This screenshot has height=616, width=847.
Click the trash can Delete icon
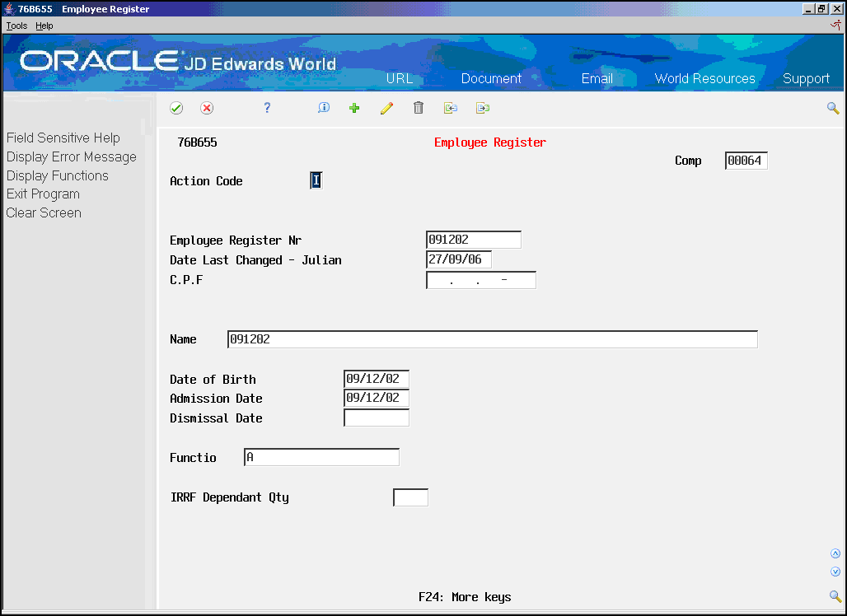[418, 108]
